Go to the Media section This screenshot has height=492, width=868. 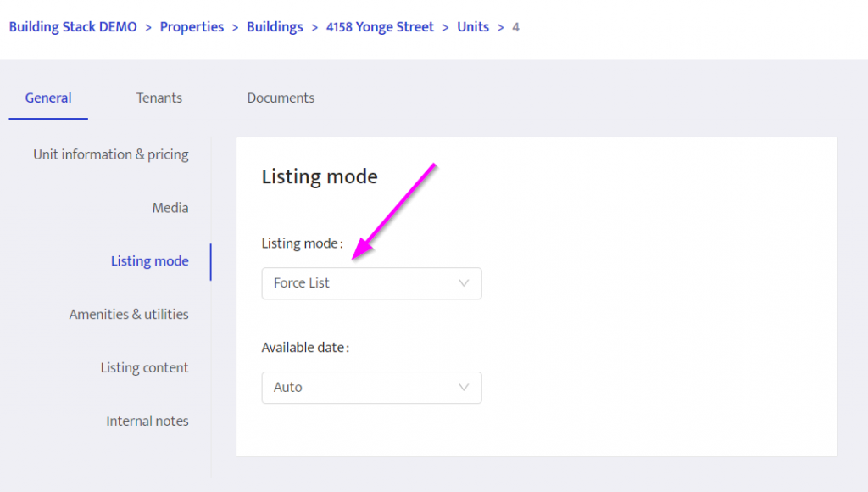click(x=170, y=208)
